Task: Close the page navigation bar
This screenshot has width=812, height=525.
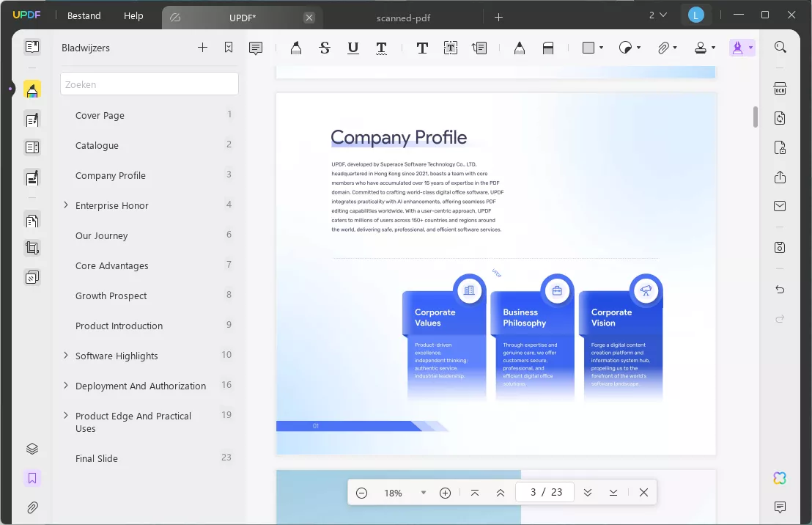Action: [643, 493]
